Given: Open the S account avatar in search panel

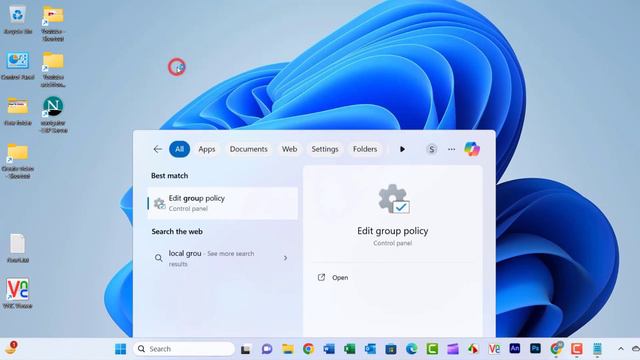Looking at the screenshot, I should click(x=431, y=149).
